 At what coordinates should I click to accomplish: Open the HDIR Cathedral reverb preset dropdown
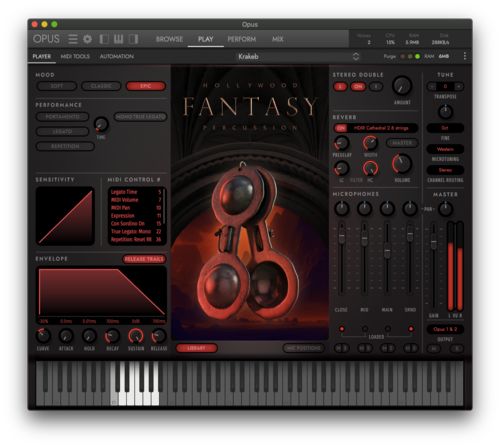pyautogui.click(x=382, y=128)
